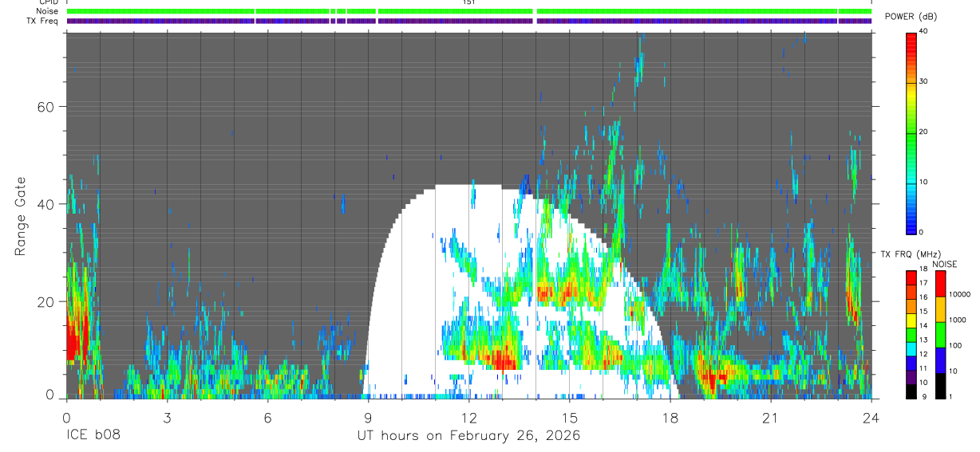980x452 pixels.
Task: Click the POWER gradient color bar
Action: click(911, 132)
